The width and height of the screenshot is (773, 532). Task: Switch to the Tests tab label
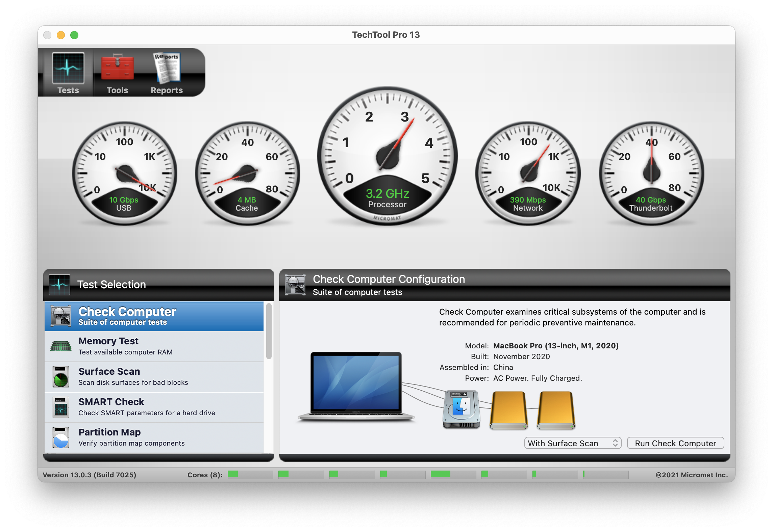coord(68,90)
